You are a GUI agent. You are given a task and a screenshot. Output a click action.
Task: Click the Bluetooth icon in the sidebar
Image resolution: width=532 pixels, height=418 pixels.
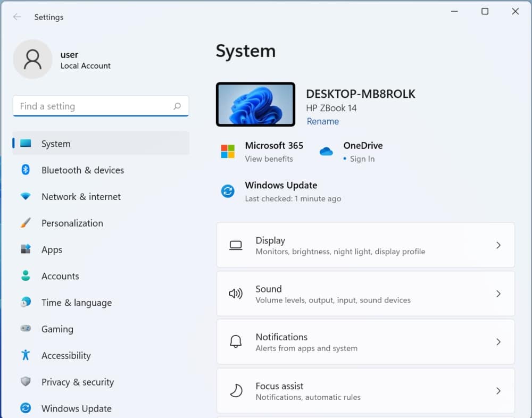pos(26,170)
